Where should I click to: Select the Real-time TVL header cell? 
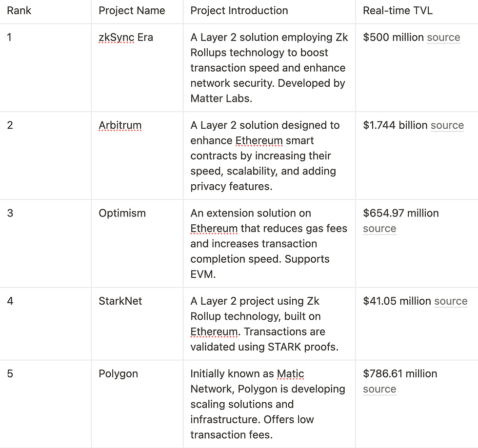pyautogui.click(x=417, y=12)
